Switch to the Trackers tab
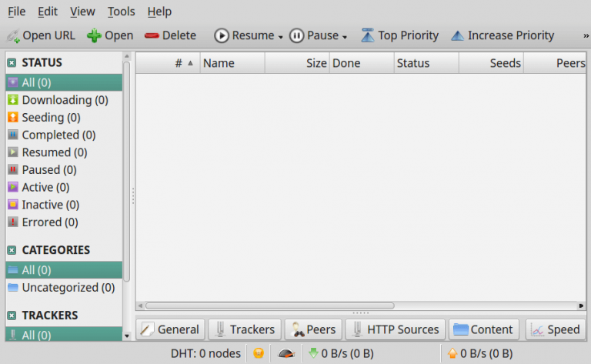This screenshot has height=364, width=591. coord(245,329)
